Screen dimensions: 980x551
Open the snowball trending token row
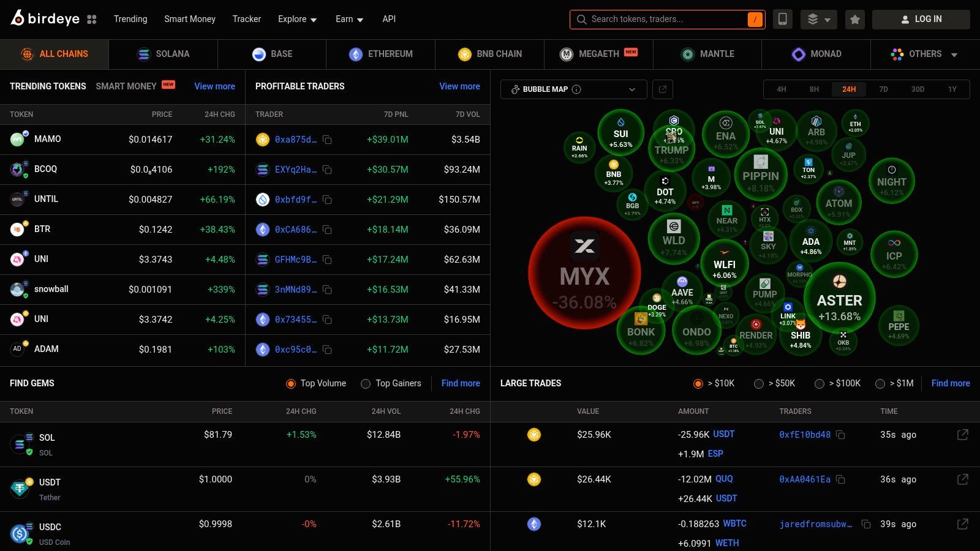point(123,290)
